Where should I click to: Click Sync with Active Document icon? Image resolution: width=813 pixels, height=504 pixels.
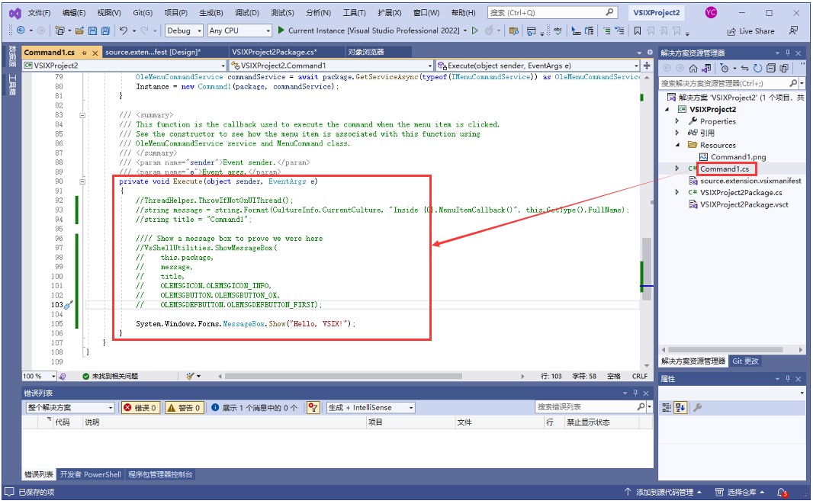coord(744,68)
